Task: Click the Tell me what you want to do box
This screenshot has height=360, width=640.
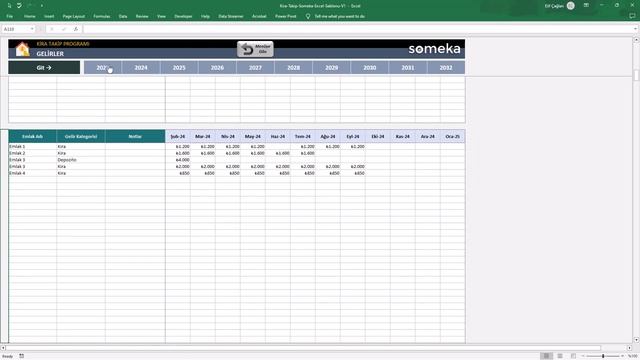Action: pyautogui.click(x=340, y=16)
